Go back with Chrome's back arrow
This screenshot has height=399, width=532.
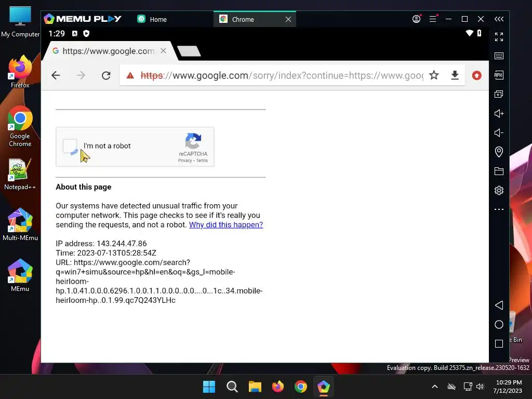pos(56,75)
